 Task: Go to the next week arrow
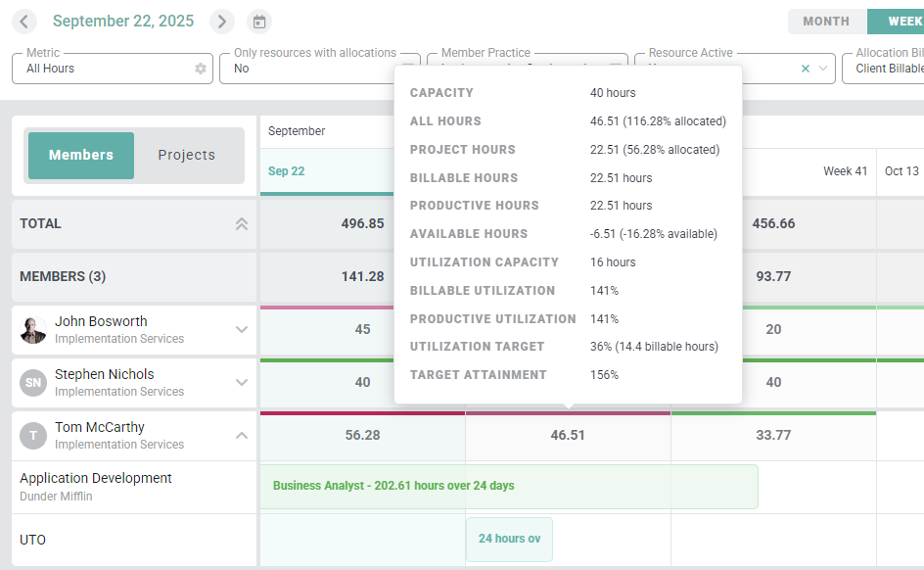tap(222, 22)
